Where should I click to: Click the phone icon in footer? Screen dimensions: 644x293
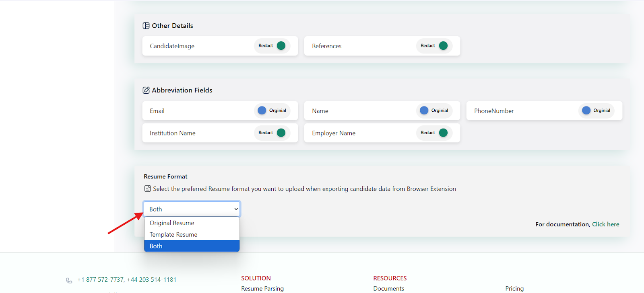[69, 281]
